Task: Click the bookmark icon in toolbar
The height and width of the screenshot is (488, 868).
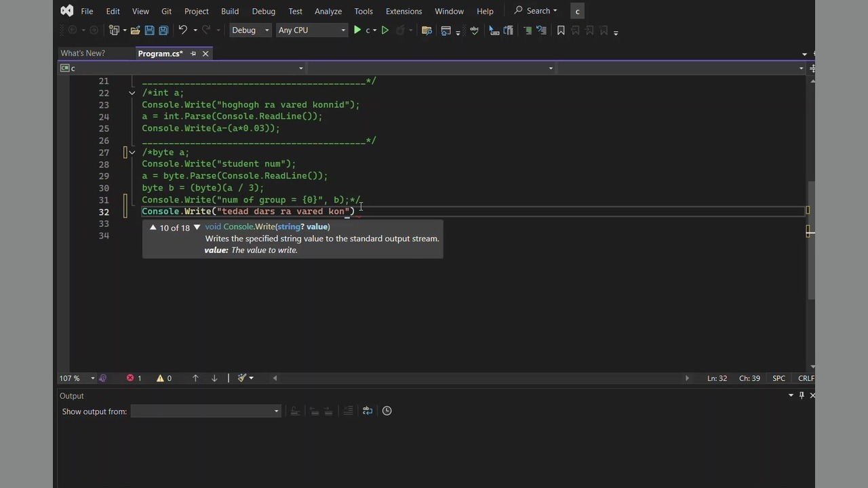Action: tap(561, 30)
